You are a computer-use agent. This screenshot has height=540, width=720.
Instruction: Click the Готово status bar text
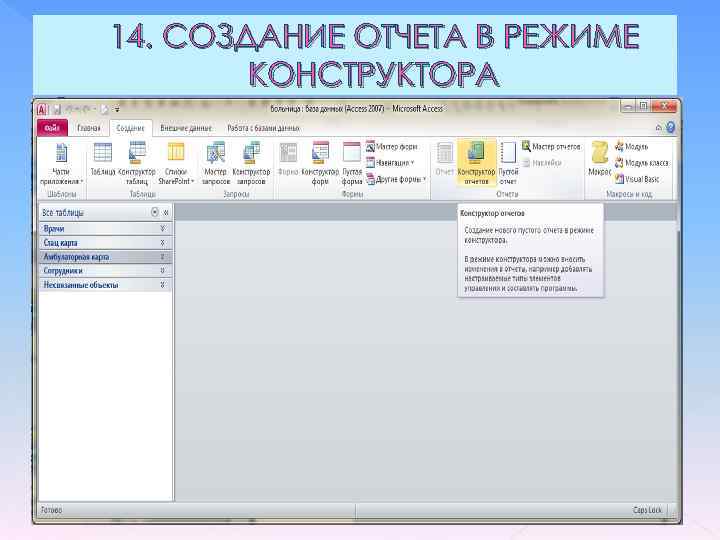[51, 510]
